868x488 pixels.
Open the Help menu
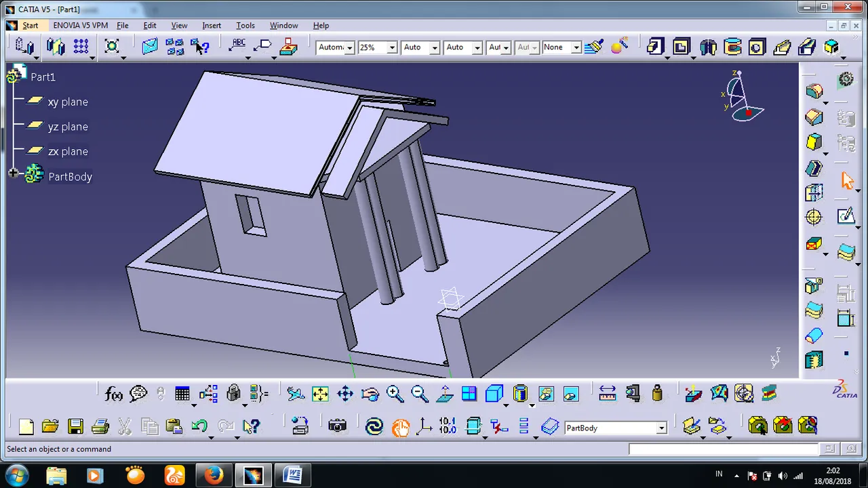click(321, 26)
